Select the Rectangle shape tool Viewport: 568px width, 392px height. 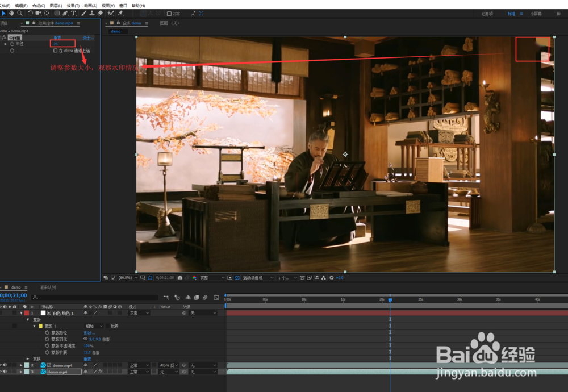pyautogui.click(x=57, y=14)
